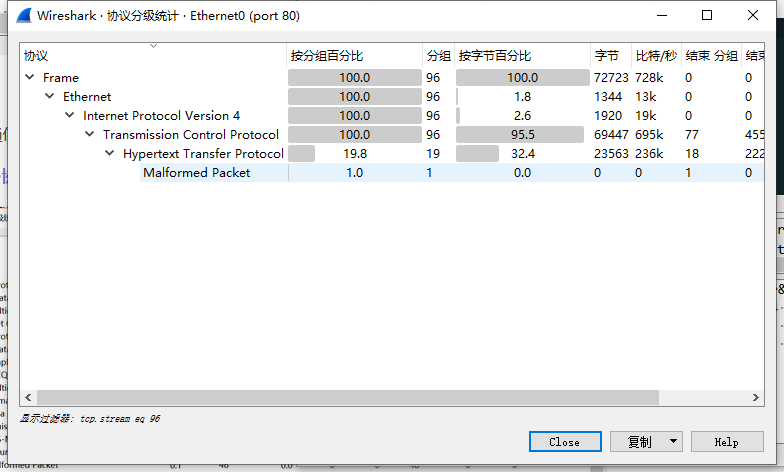The height and width of the screenshot is (472, 784).
Task: Open the 复制 dropdown arrow
Action: pos(673,442)
